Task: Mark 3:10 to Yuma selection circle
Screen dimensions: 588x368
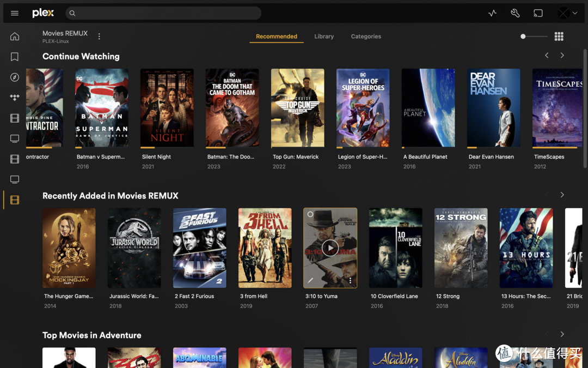Action: (x=310, y=214)
